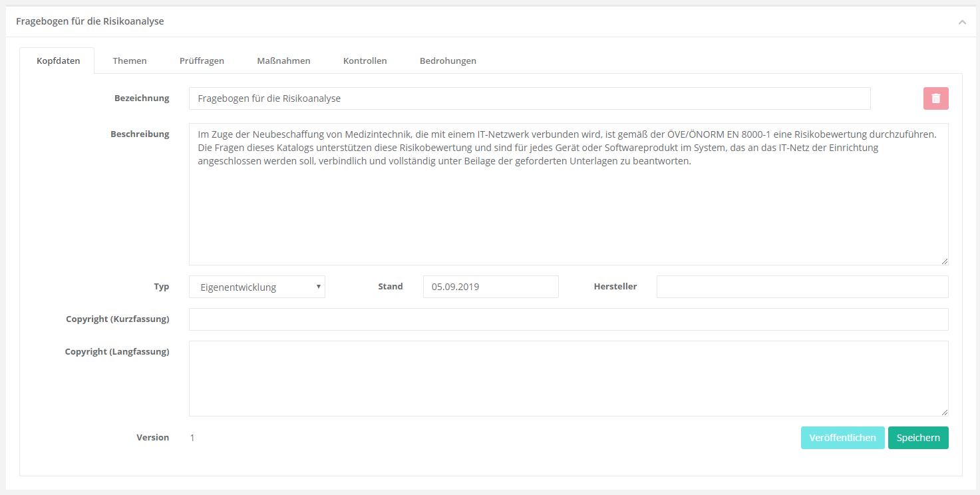980x495 pixels.
Task: Click the Version number 1
Action: click(192, 438)
